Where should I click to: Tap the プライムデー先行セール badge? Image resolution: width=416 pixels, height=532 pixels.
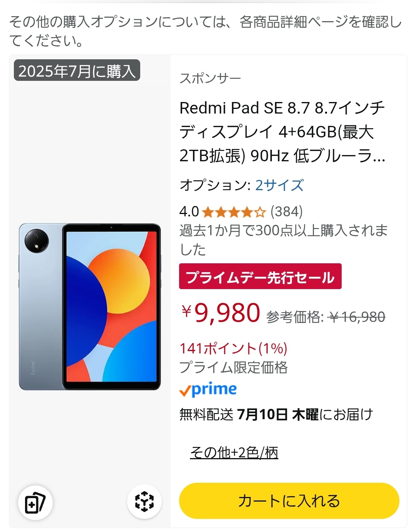pos(260,276)
